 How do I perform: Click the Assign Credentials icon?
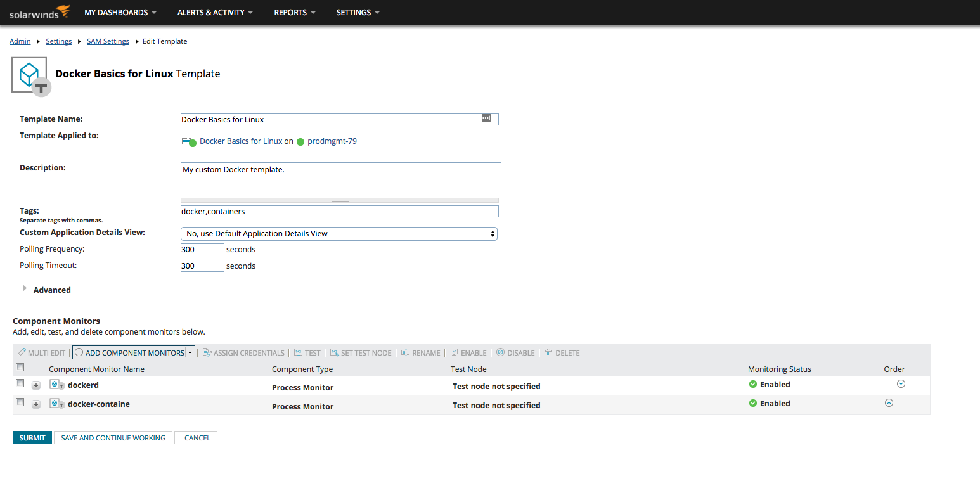pos(207,352)
